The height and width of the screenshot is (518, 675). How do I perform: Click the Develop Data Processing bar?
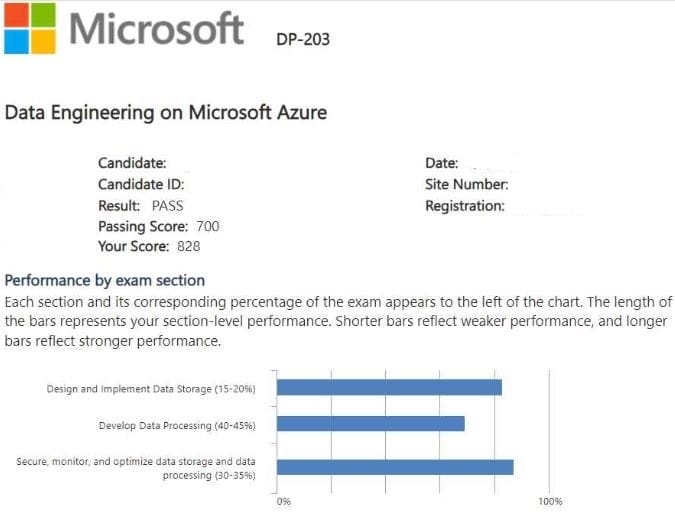(370, 424)
